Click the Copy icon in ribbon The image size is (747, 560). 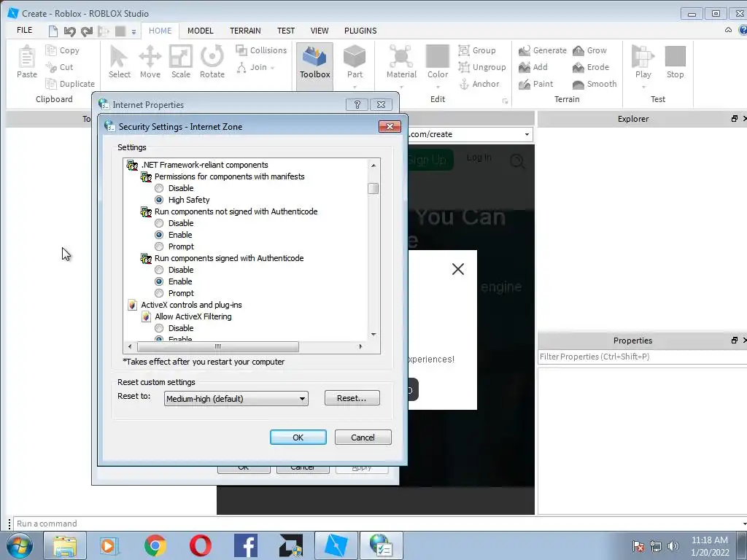tap(51, 50)
